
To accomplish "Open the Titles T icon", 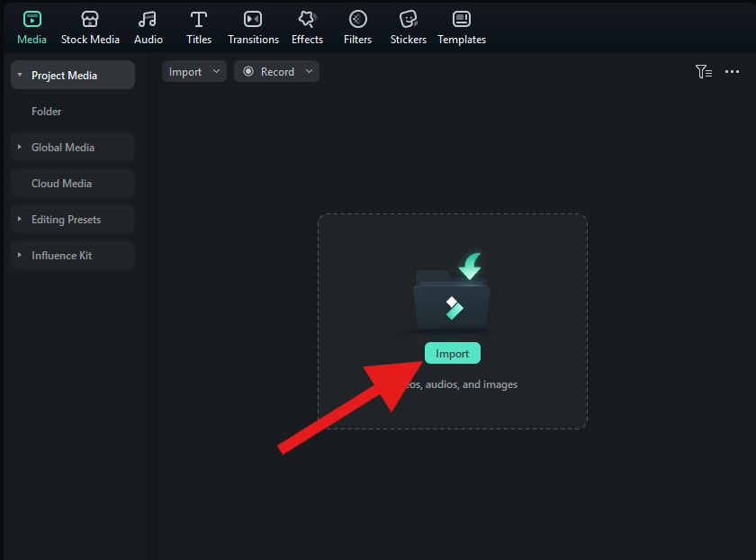I will [199, 19].
